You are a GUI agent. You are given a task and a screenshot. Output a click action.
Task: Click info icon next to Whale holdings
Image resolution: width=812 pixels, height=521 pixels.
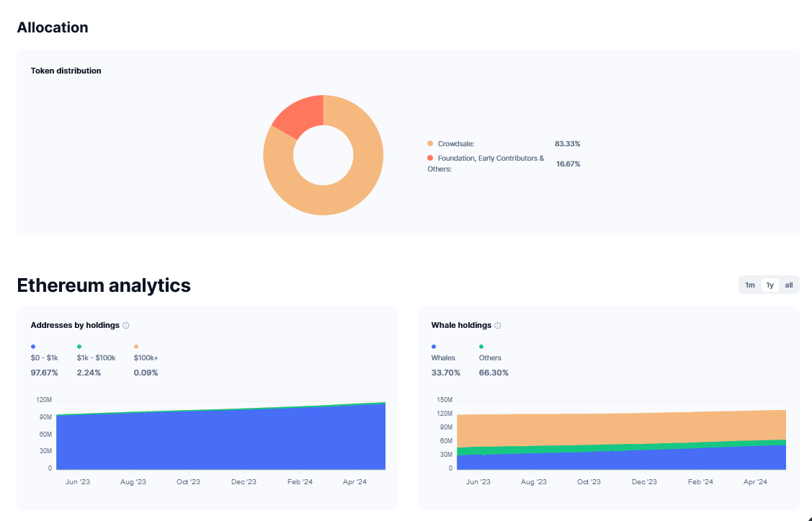tap(497, 326)
